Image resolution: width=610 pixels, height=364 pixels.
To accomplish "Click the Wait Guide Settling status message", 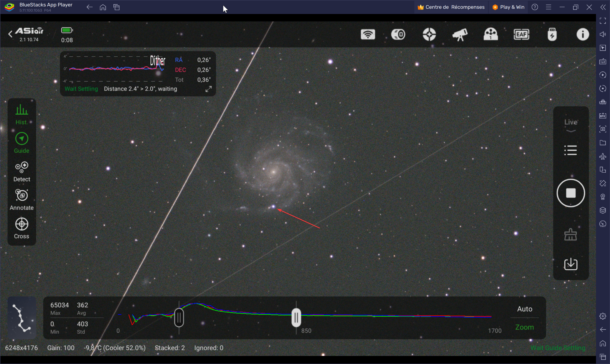I will click(558, 348).
